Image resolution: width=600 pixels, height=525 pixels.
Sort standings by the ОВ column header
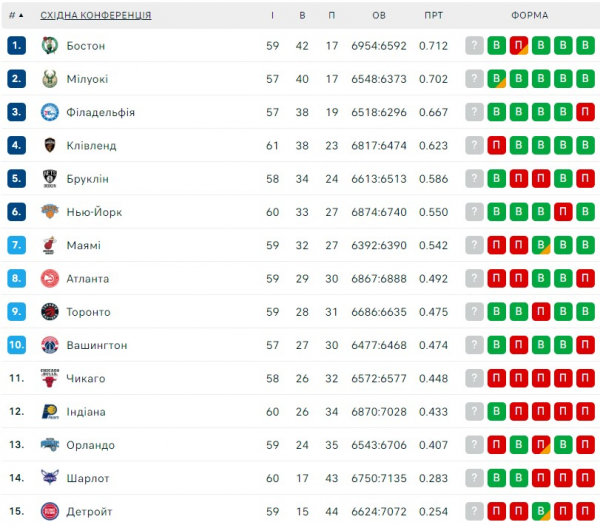[x=379, y=15]
